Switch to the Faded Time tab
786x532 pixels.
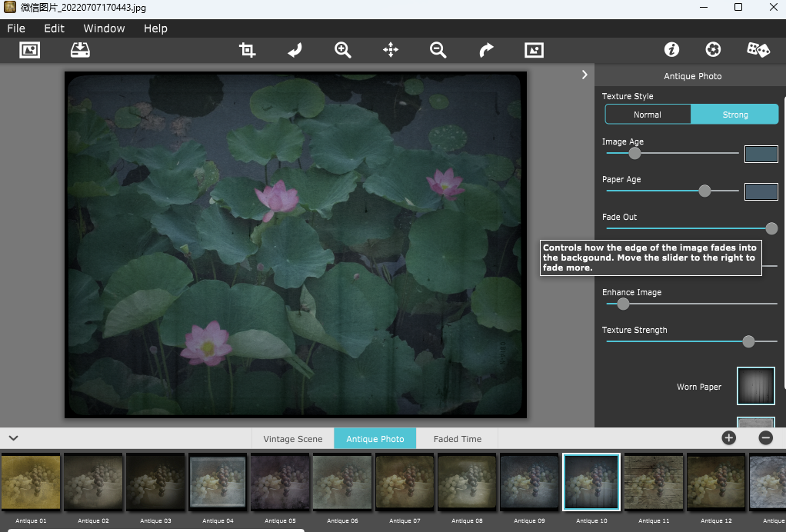[x=457, y=439]
